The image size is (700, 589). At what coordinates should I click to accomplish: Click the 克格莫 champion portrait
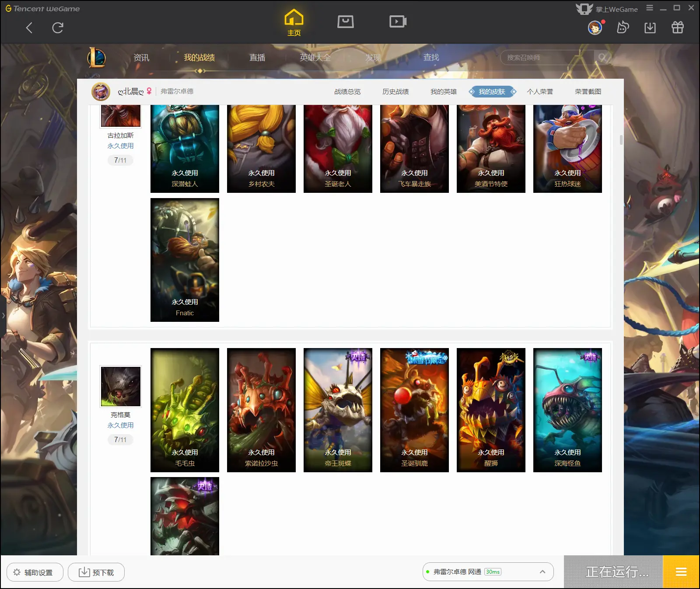(x=121, y=387)
